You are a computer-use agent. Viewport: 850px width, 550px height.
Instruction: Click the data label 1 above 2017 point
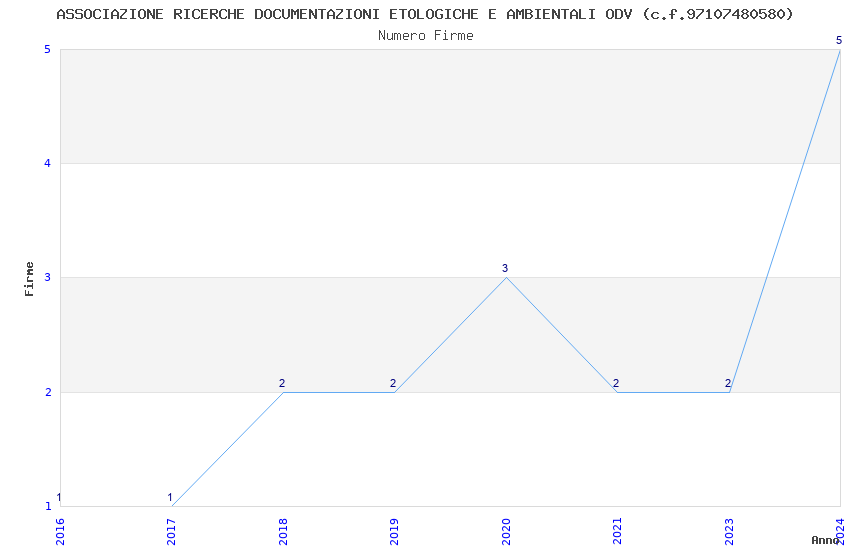coord(170,497)
